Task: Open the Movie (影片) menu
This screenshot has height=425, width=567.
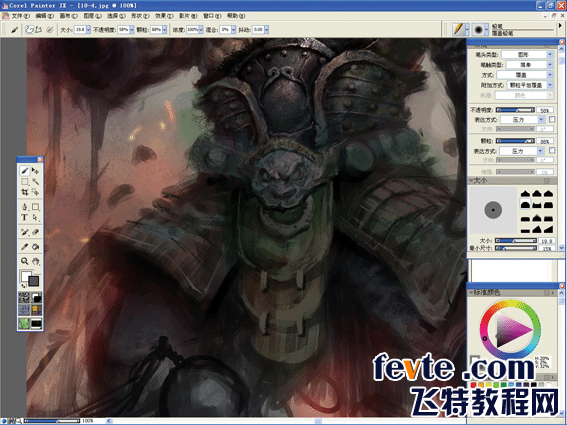Action: click(188, 16)
